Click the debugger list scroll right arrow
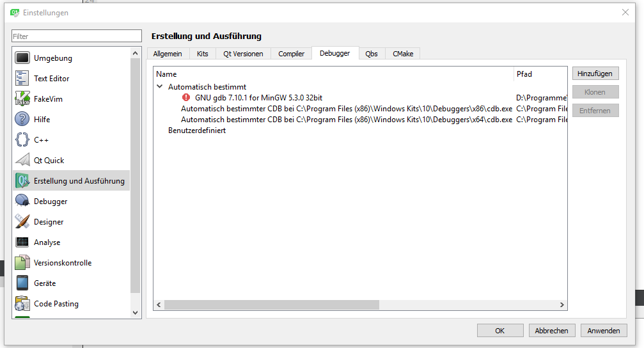 pos(562,305)
